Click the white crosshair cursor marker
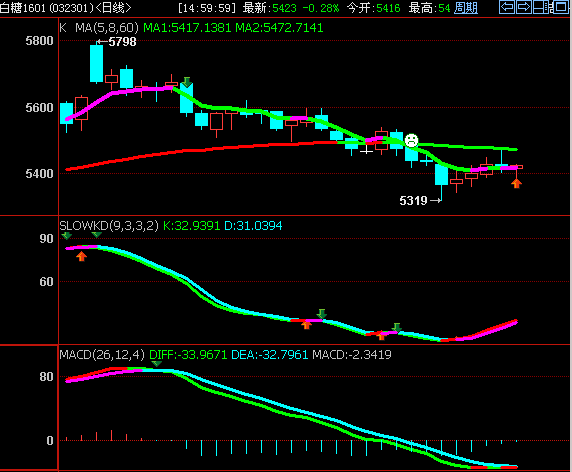Viewport: 572px width, 472px height. (x=366, y=150)
